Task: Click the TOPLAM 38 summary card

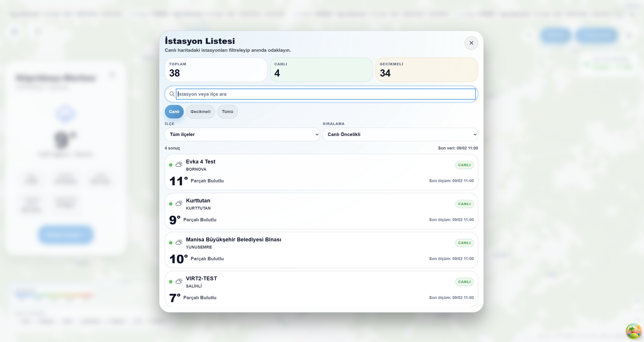Action: (216, 70)
